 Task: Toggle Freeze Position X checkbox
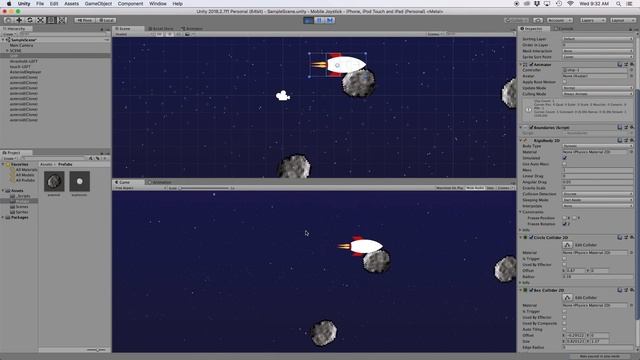coord(564,218)
